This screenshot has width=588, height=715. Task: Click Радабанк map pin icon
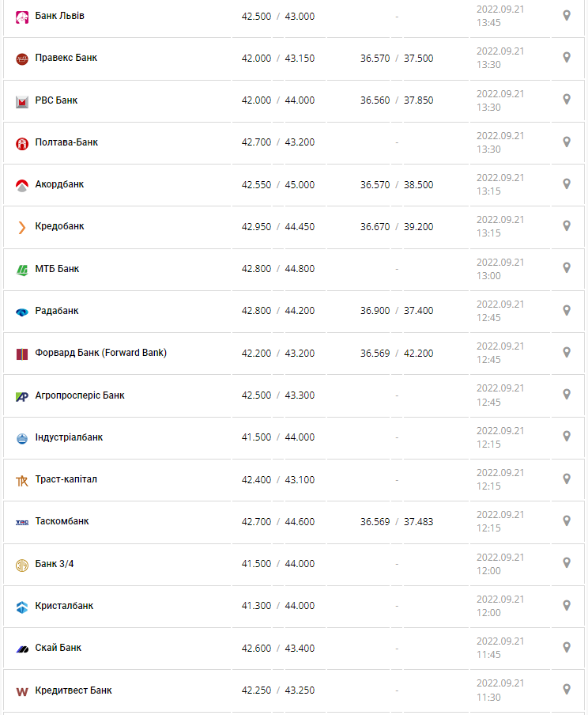(566, 310)
